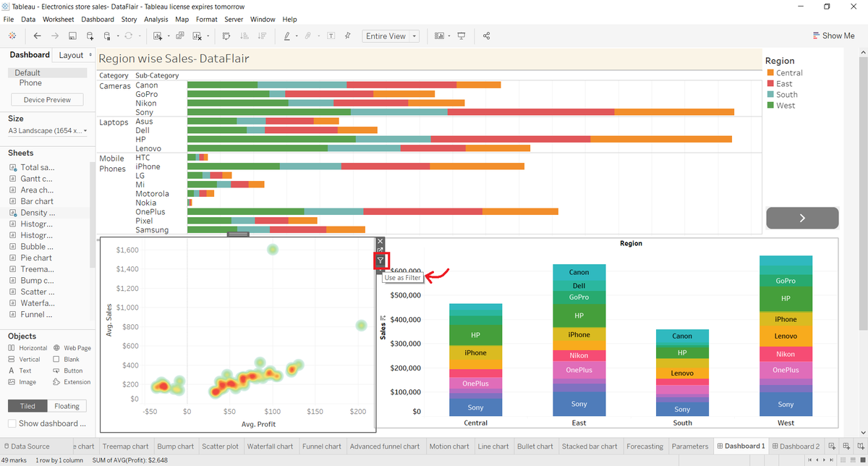Open the Forecasting sheet tab

coord(644,446)
